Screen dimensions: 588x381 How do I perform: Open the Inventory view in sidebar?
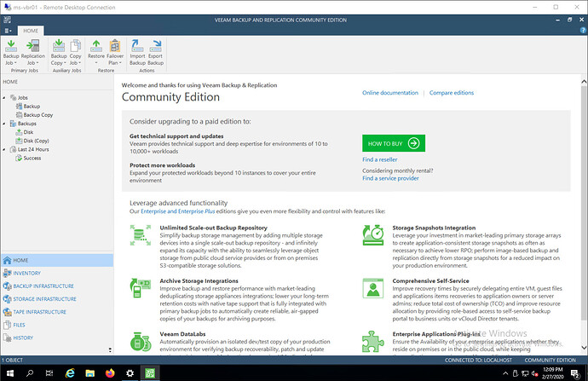coord(26,273)
